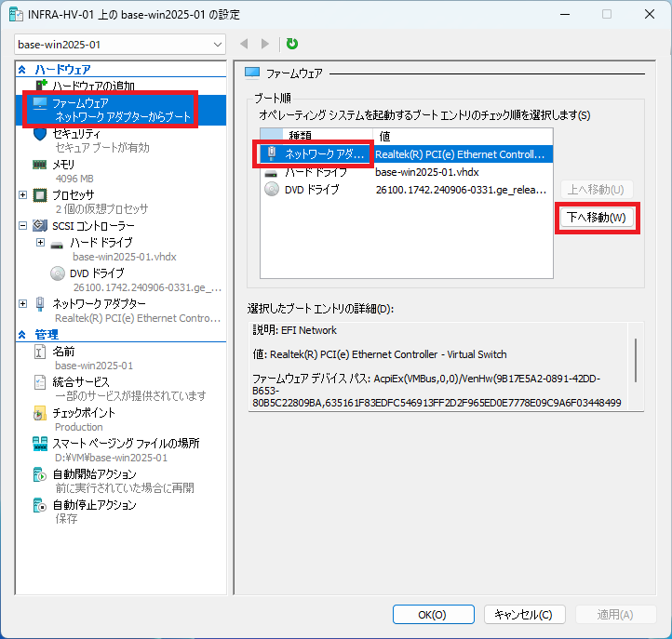Select the ハードウェアの追加 icon
This screenshot has height=639, width=672.
(x=41, y=86)
